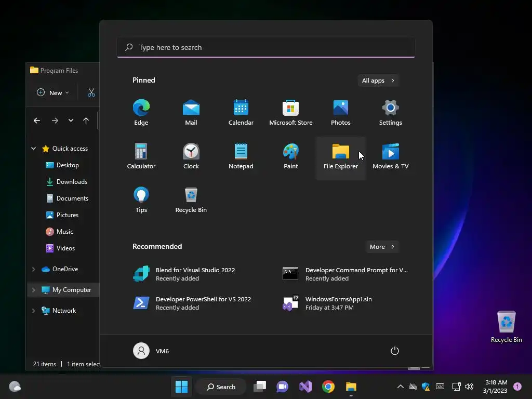Viewport: 532px width, 399px height.
Task: Show All apps list
Action: click(x=378, y=81)
